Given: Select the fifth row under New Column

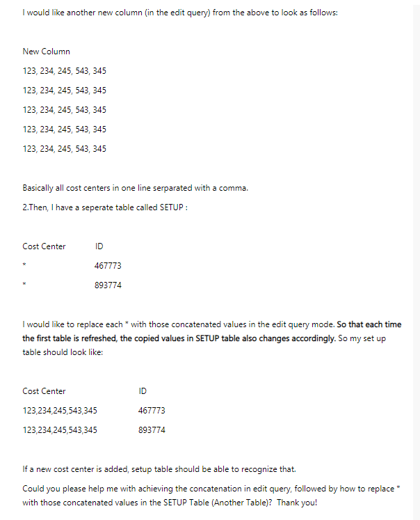Looking at the screenshot, I should click(x=64, y=149).
